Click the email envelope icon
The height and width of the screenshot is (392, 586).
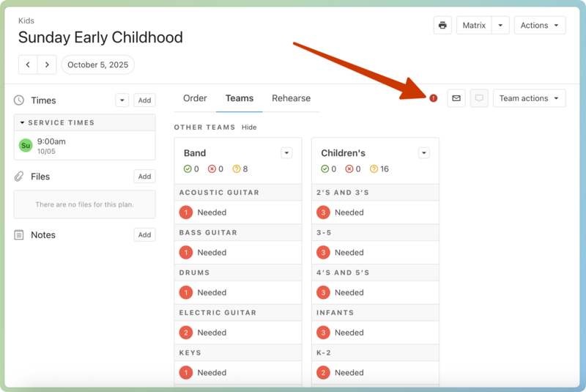pyautogui.click(x=456, y=98)
